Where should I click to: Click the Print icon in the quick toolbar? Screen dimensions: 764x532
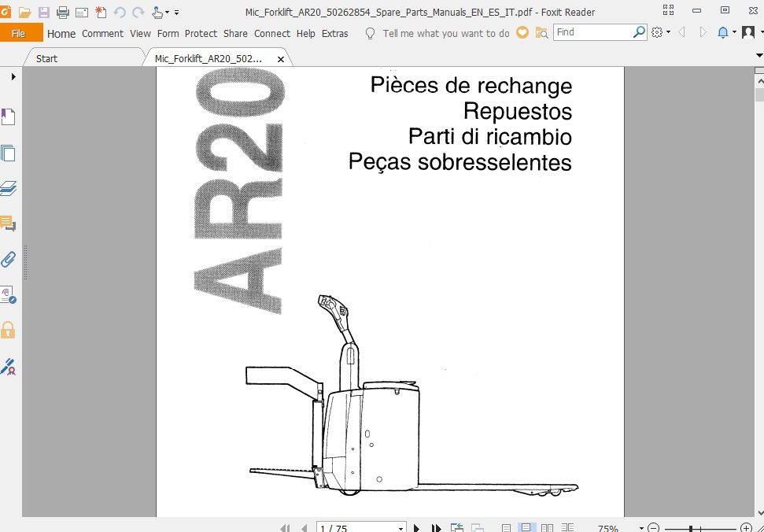[63, 11]
